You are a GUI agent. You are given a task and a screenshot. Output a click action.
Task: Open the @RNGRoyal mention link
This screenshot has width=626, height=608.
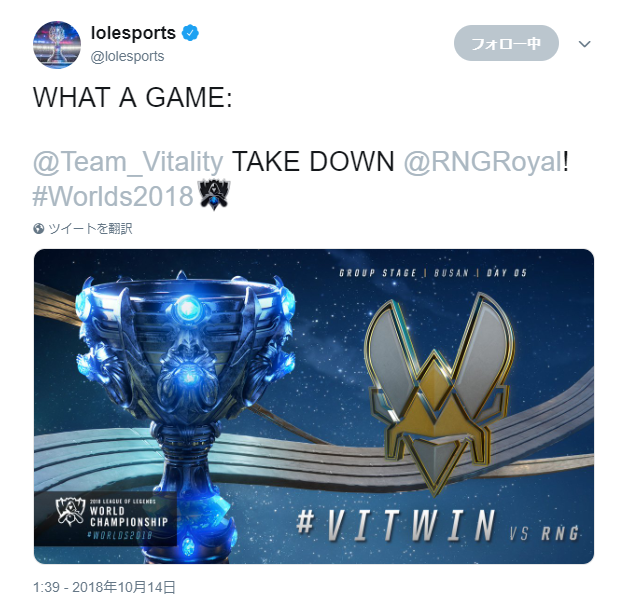(483, 162)
